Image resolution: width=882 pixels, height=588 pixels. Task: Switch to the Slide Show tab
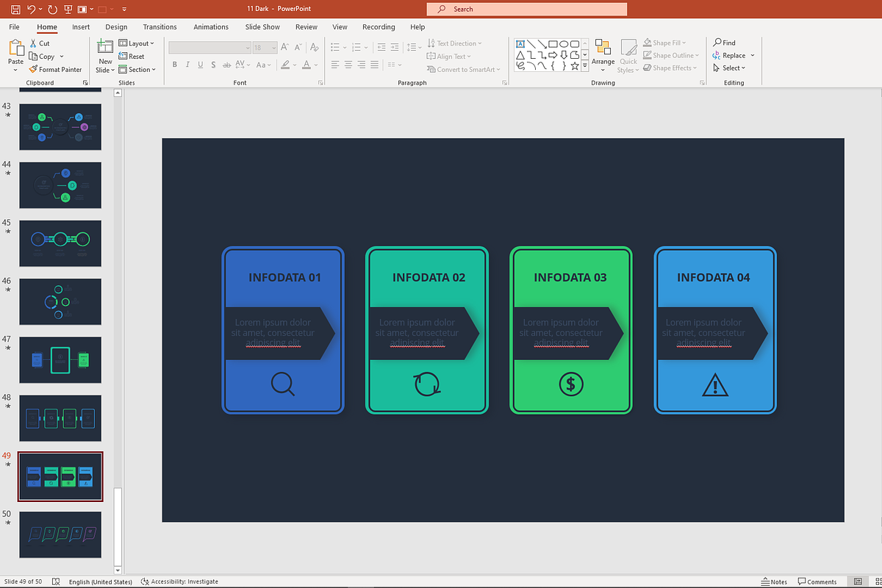click(262, 27)
